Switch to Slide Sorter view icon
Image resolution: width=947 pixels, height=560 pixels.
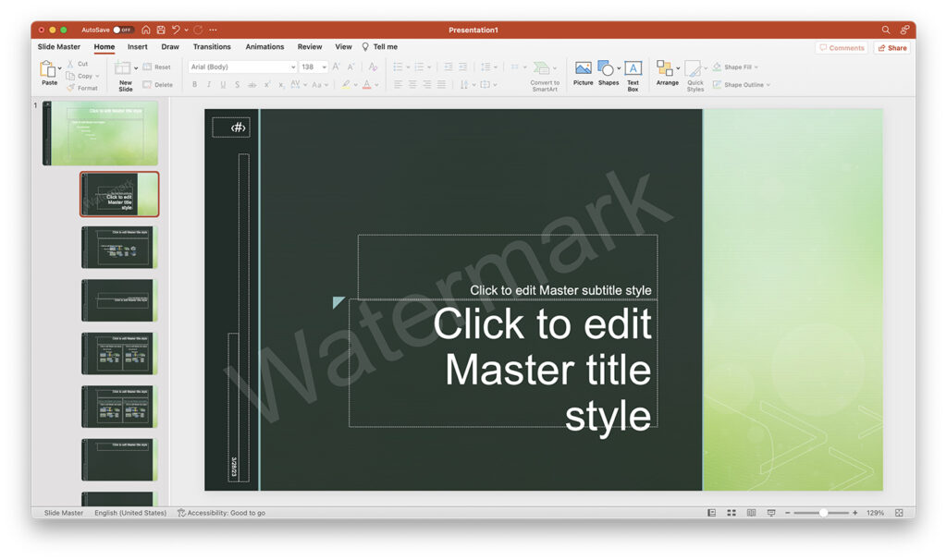(730, 512)
